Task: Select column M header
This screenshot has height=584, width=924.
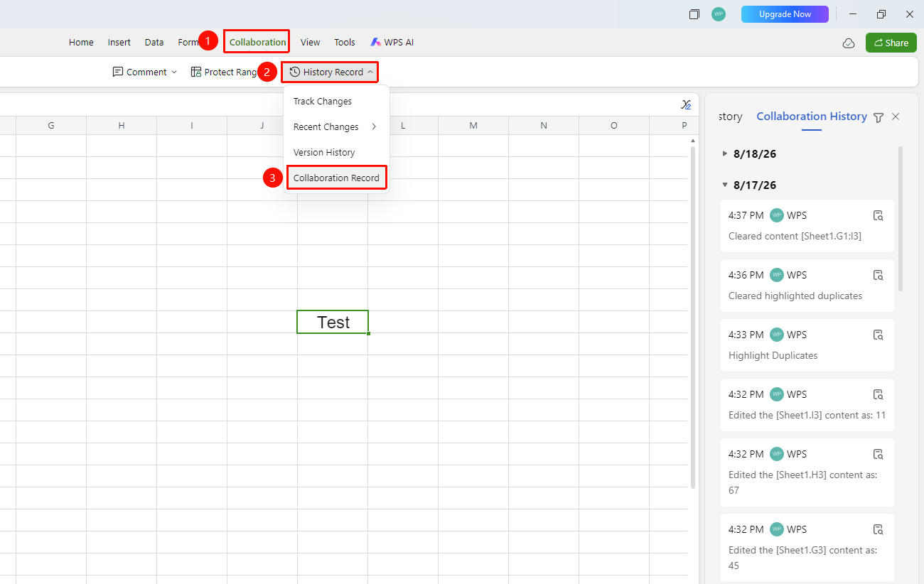Action: point(473,126)
